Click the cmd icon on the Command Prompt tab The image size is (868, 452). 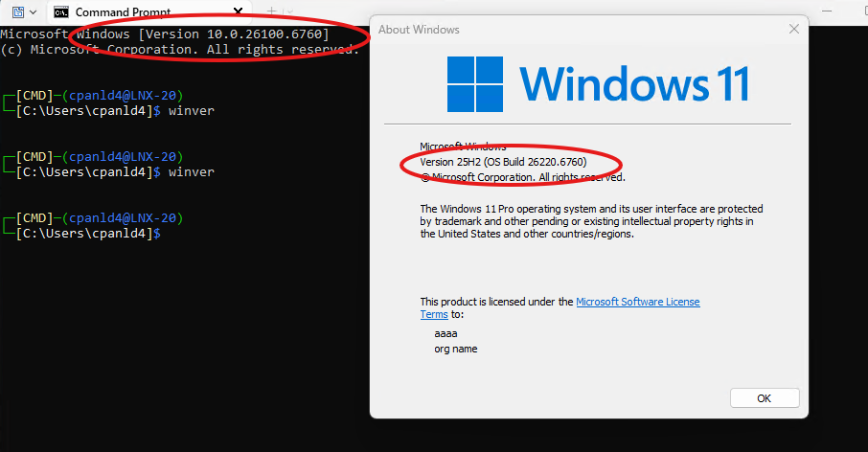[61, 12]
